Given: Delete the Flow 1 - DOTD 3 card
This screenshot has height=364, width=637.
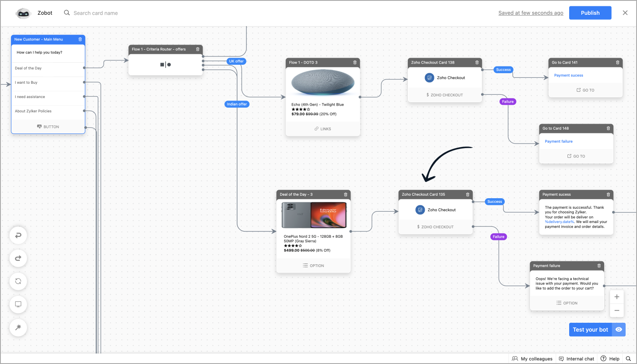Looking at the screenshot, I should point(355,62).
